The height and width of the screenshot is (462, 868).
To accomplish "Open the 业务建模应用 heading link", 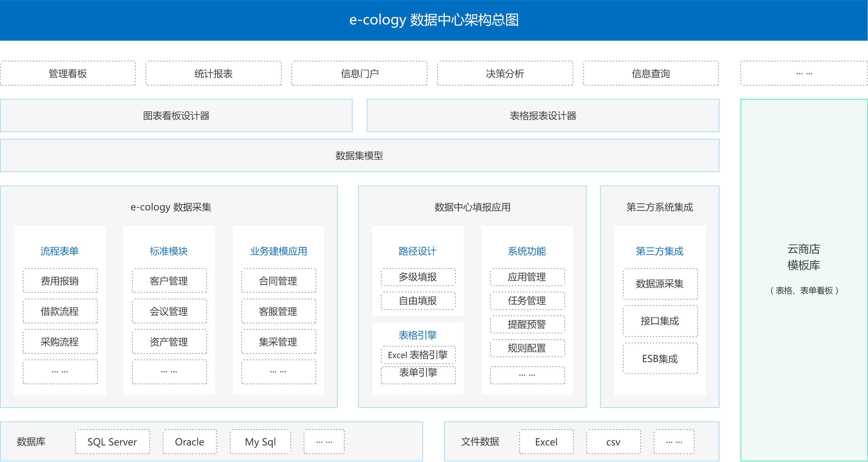I will [x=278, y=251].
